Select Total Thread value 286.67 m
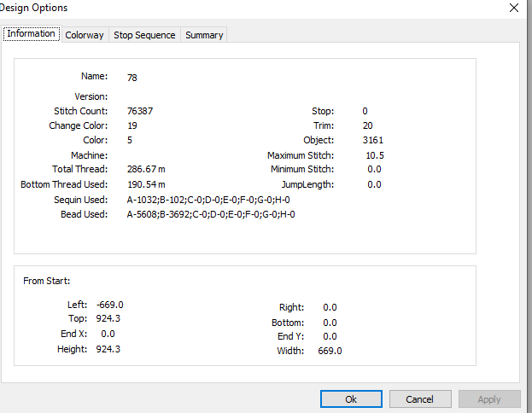Image resolution: width=532 pixels, height=413 pixels. [146, 169]
